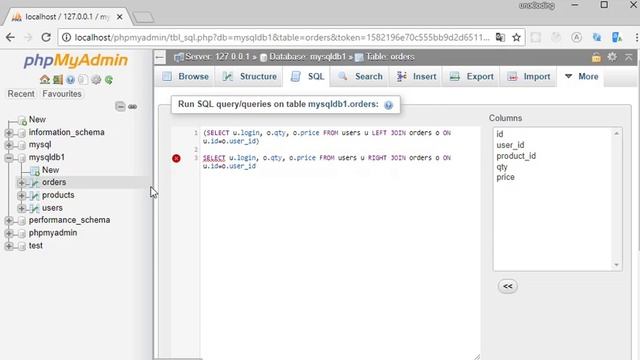Reload the browser page
This screenshot has height=360, width=640.
[x=46, y=38]
